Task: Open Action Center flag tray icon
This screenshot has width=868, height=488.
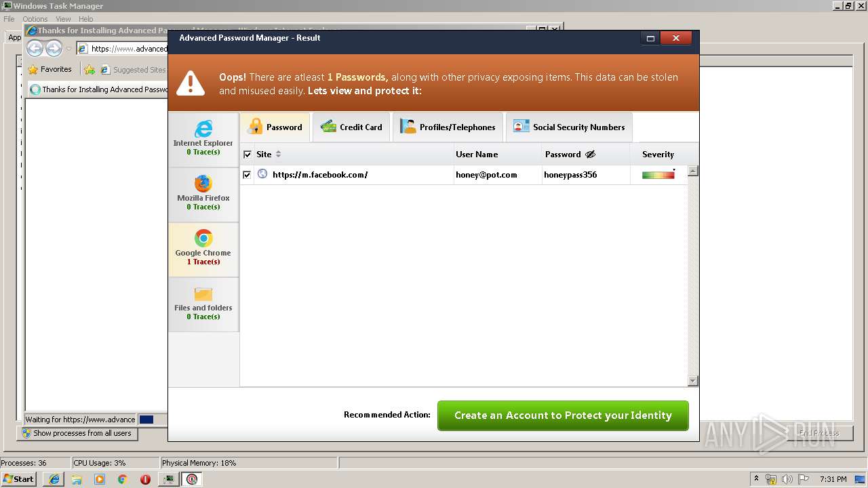Action: click(802, 479)
